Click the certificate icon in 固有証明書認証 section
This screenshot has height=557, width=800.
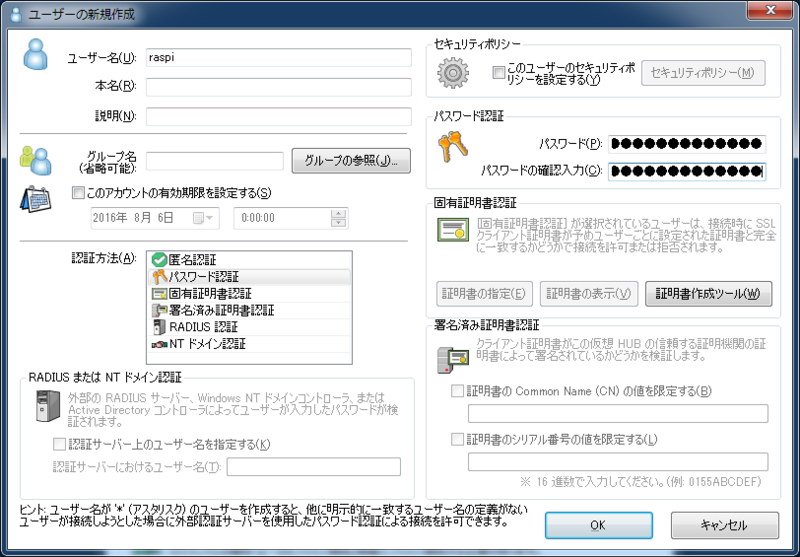click(x=453, y=230)
